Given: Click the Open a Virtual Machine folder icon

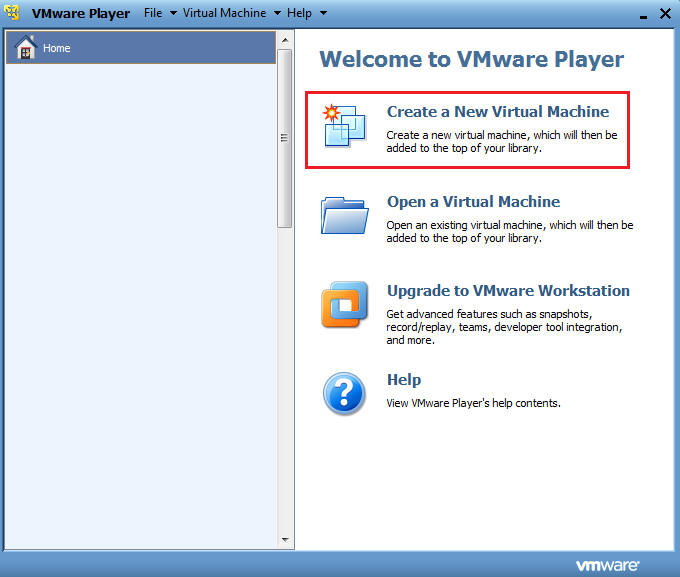Looking at the screenshot, I should (x=345, y=216).
